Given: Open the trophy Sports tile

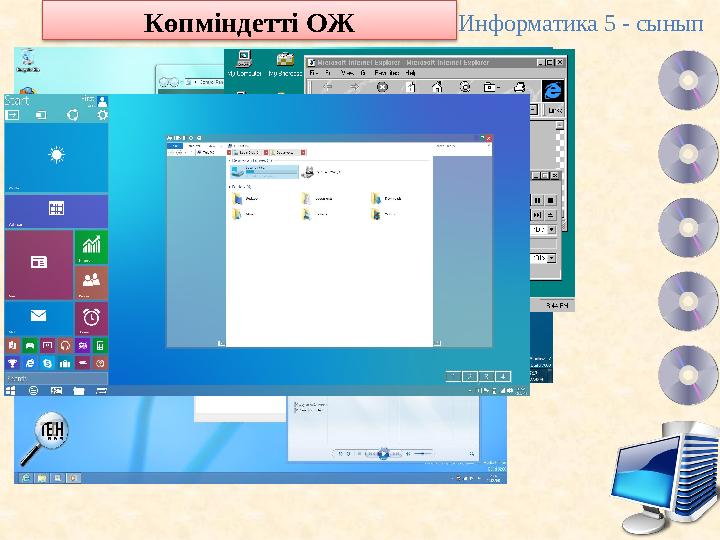Looking at the screenshot, I should [12, 363].
